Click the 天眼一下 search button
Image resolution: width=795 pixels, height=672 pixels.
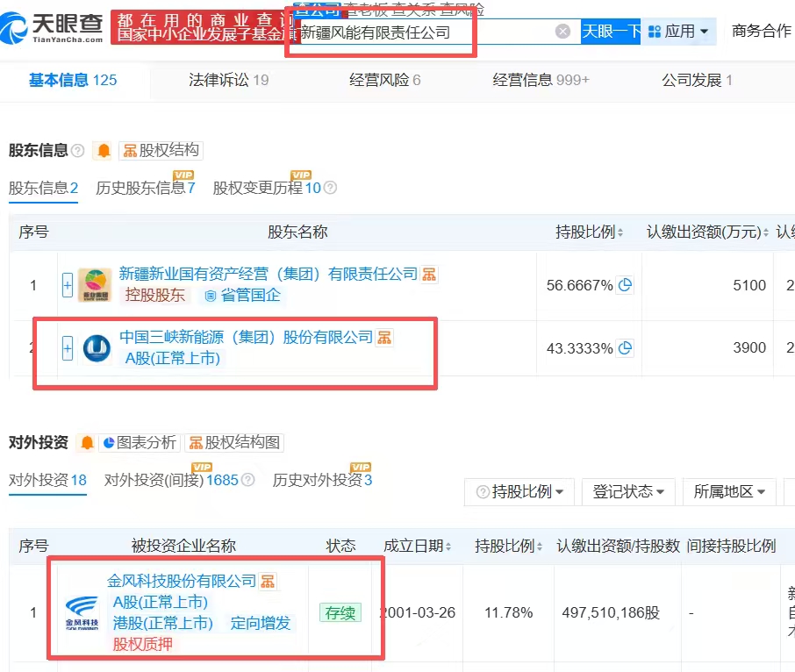pos(611,32)
